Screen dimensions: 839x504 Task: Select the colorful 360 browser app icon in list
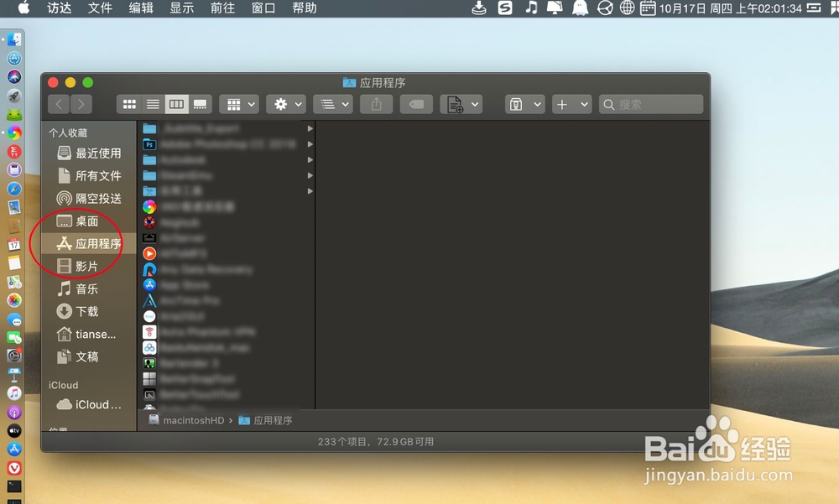(149, 206)
